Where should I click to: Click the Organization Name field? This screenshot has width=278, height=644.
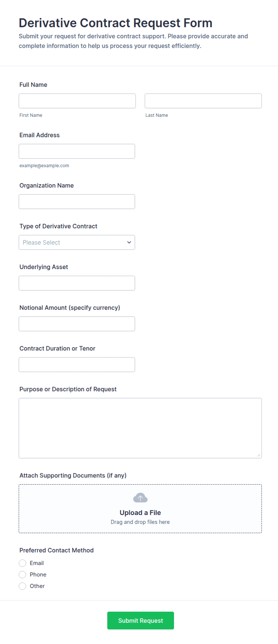(77, 202)
